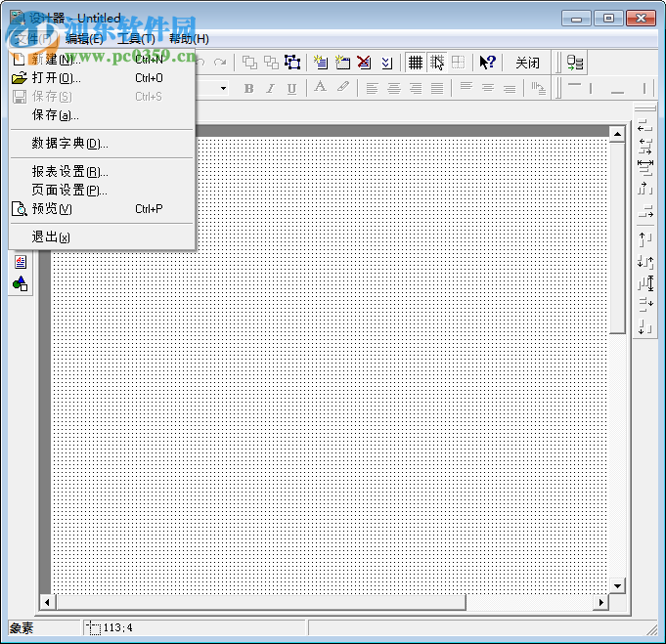Click the horizontal scrollbar left arrow
The image size is (666, 644).
click(47, 602)
